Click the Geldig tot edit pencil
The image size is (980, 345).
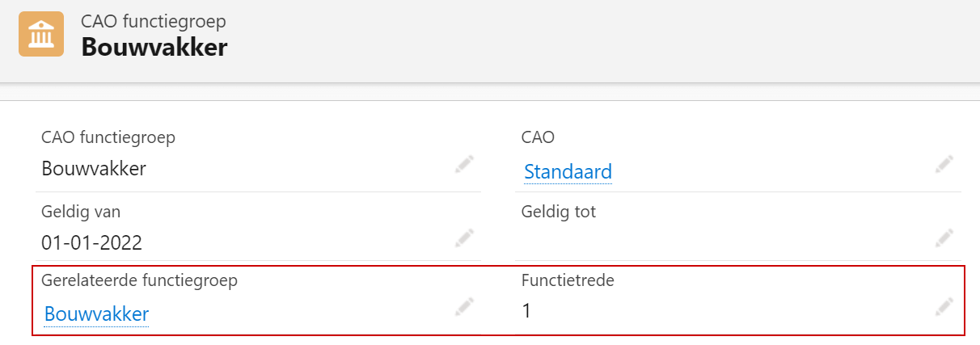tap(944, 238)
